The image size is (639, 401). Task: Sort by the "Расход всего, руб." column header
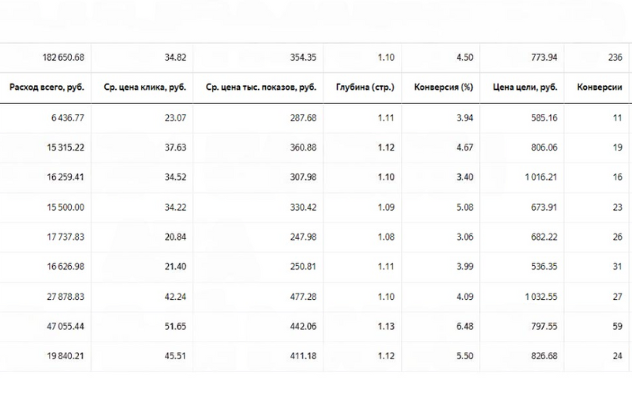tap(47, 87)
